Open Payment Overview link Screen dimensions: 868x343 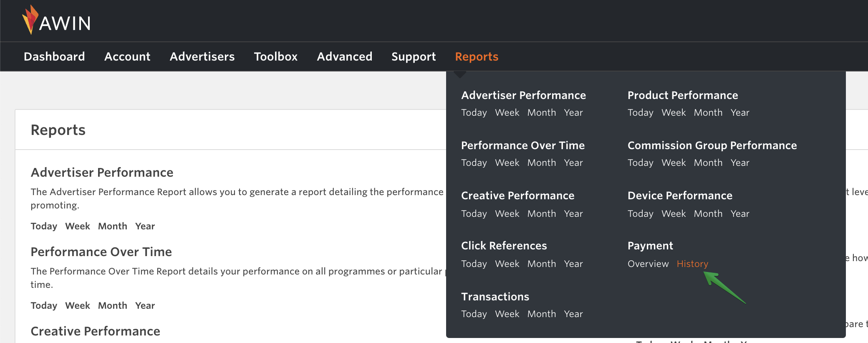[648, 264]
